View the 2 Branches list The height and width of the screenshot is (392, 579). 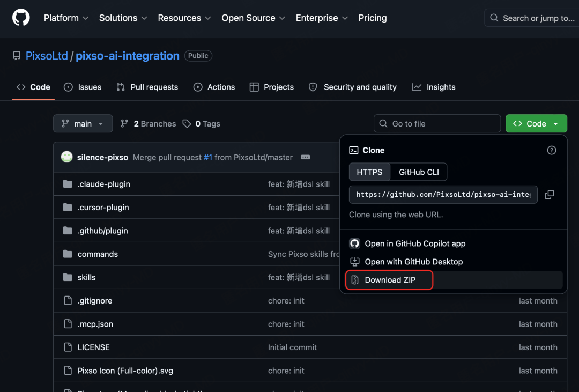(149, 124)
